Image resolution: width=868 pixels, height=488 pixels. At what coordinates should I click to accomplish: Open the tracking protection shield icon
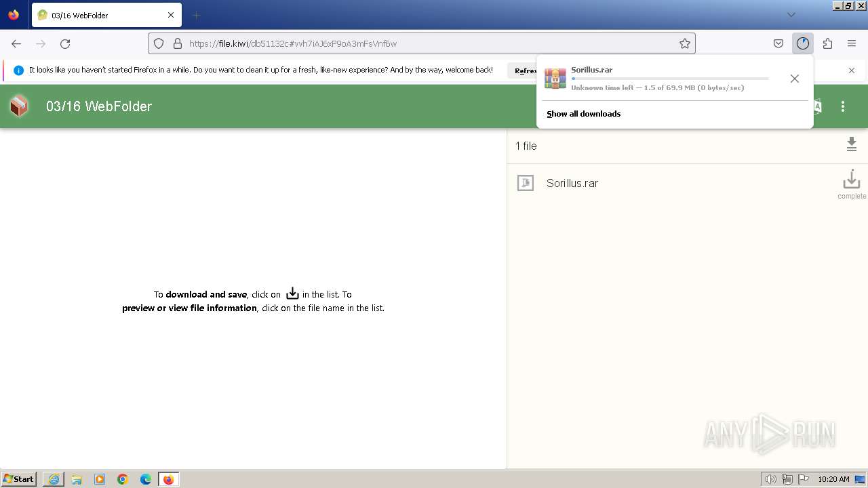(x=159, y=43)
